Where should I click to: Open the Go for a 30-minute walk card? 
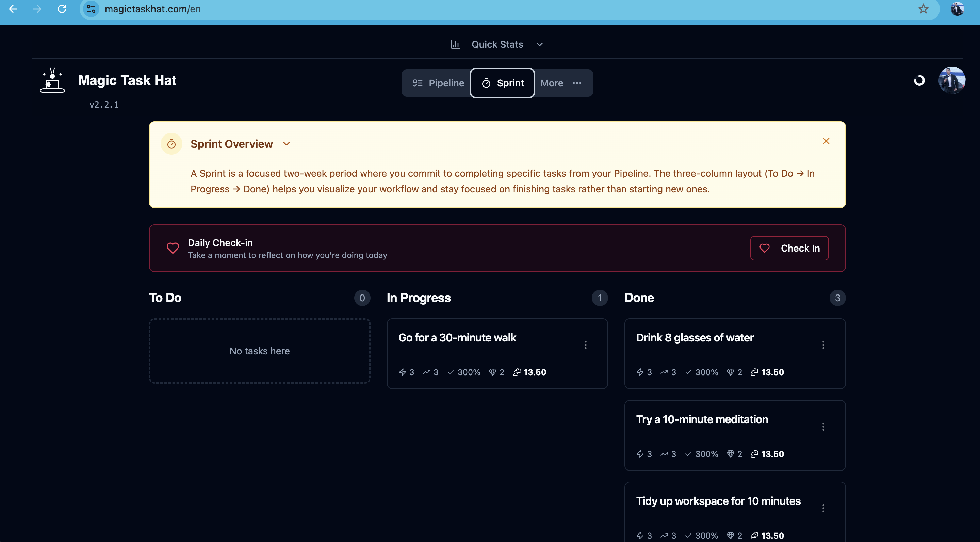[x=497, y=354]
